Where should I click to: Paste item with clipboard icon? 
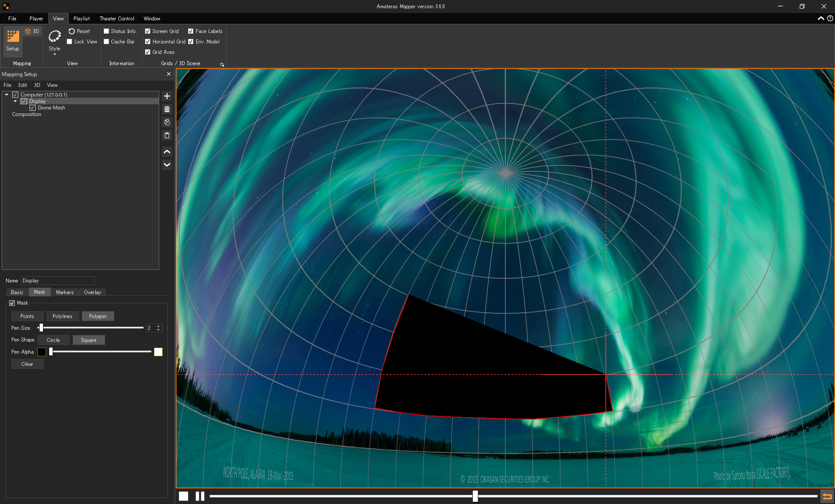click(x=167, y=136)
